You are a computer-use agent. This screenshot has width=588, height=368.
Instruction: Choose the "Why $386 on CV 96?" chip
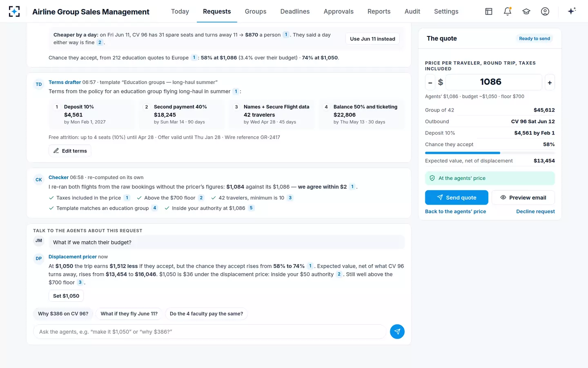pyautogui.click(x=63, y=314)
